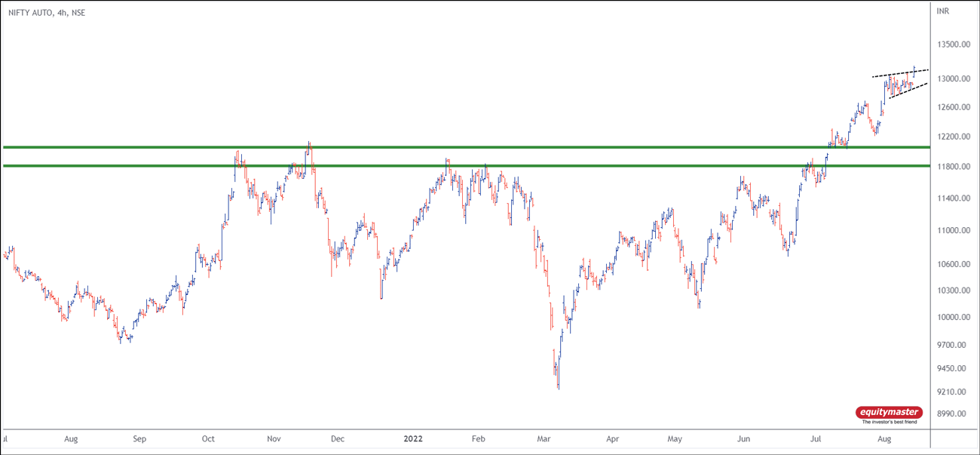980x455 pixels.
Task: Click the 2022 year marker on time axis
Action: click(x=414, y=438)
